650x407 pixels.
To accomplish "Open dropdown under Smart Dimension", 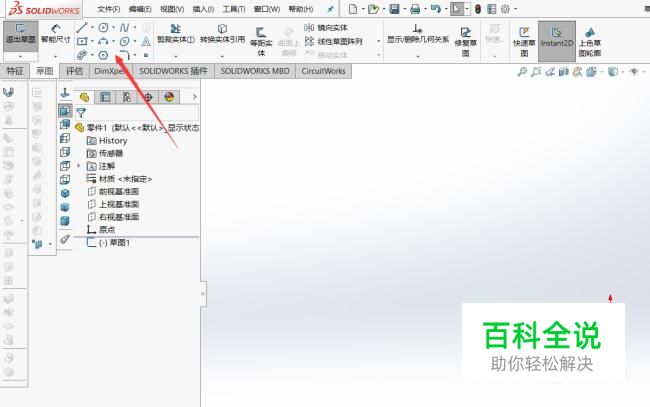I will (56, 56).
